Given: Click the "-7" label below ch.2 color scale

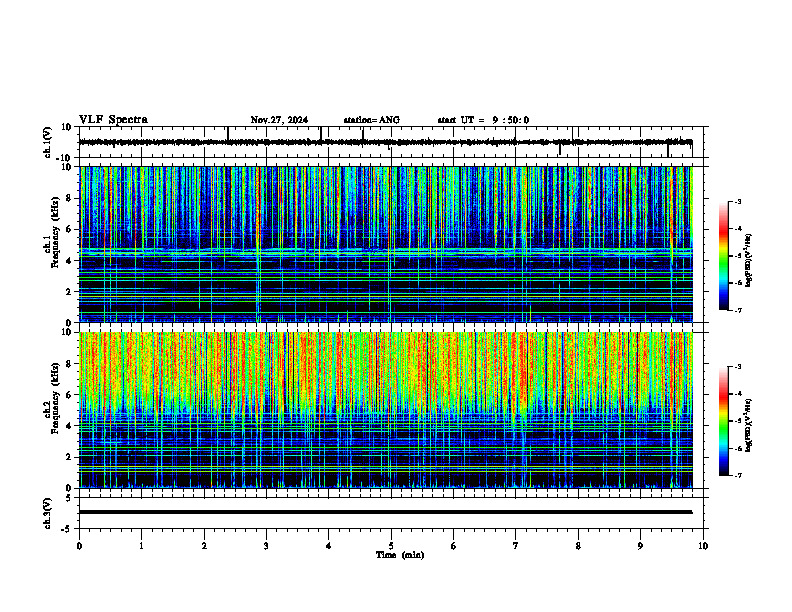Looking at the screenshot, I should 738,476.
